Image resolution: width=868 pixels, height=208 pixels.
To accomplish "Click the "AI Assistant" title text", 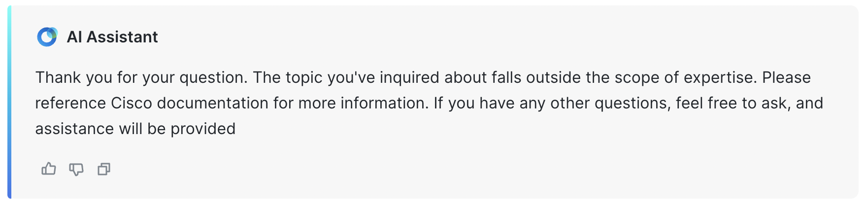I will point(112,37).
